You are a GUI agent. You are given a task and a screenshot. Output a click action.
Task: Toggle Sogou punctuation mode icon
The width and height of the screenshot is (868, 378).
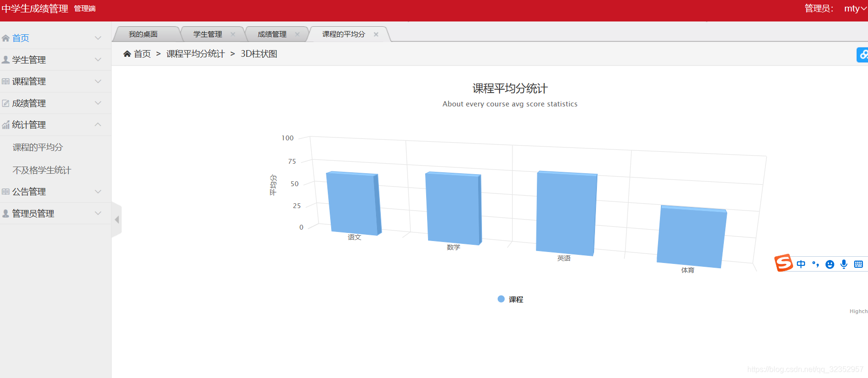click(x=816, y=264)
